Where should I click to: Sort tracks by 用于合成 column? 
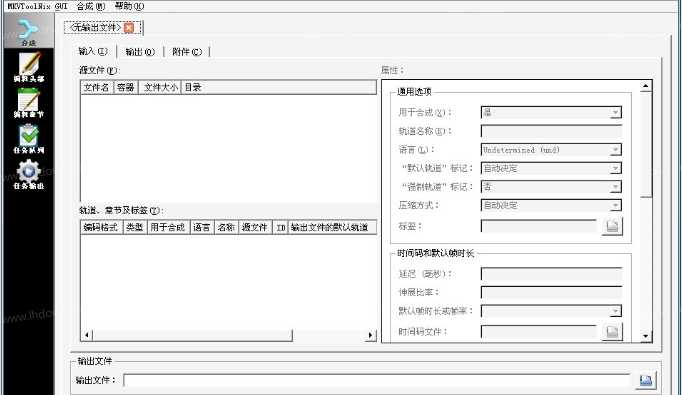pos(168,227)
